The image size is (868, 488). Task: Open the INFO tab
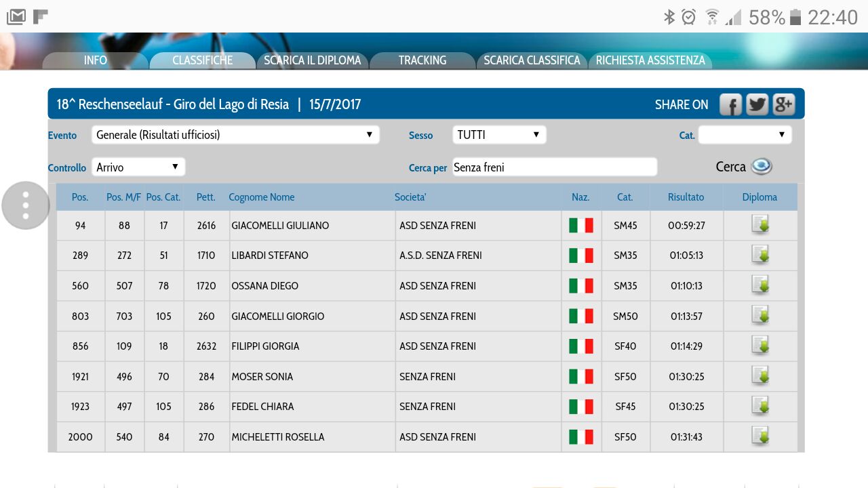[x=96, y=60]
